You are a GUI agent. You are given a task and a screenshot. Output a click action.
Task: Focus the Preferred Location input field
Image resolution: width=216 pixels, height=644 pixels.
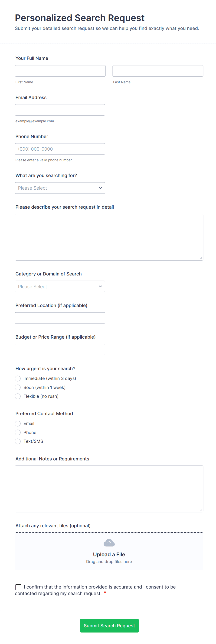(60, 318)
